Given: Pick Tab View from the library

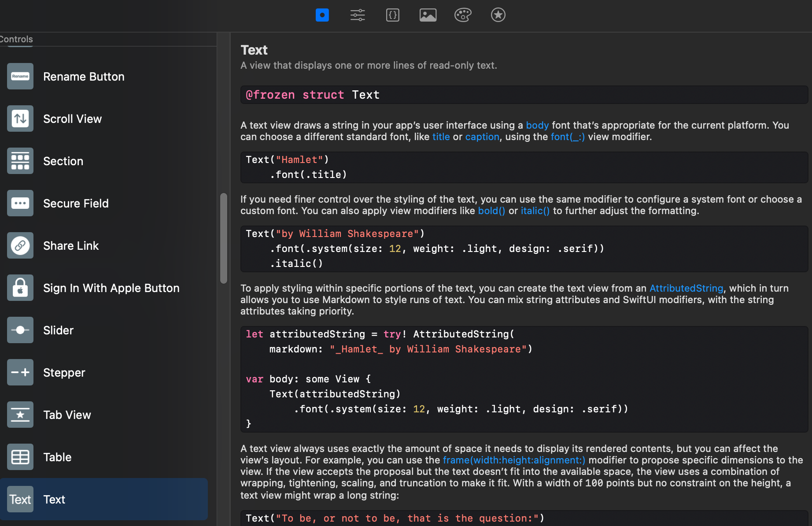Looking at the screenshot, I should (67, 415).
